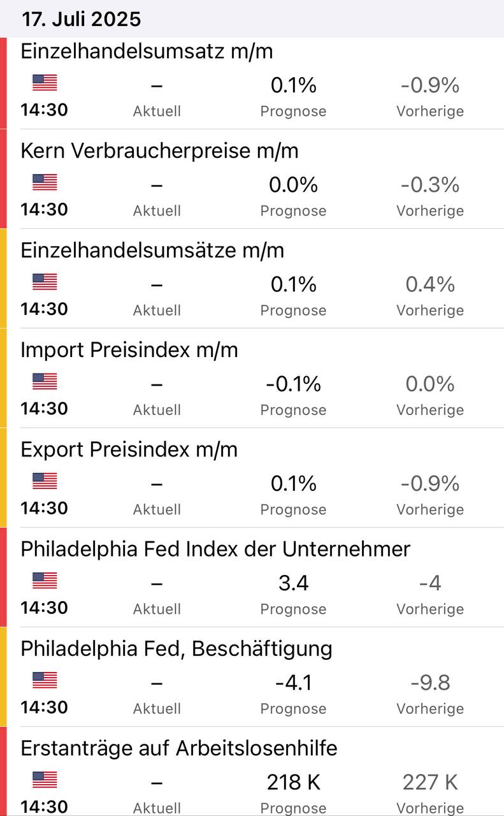
Task: Select the Erstanträge auf Arbeitslosenhilfe title
Action: point(179,748)
